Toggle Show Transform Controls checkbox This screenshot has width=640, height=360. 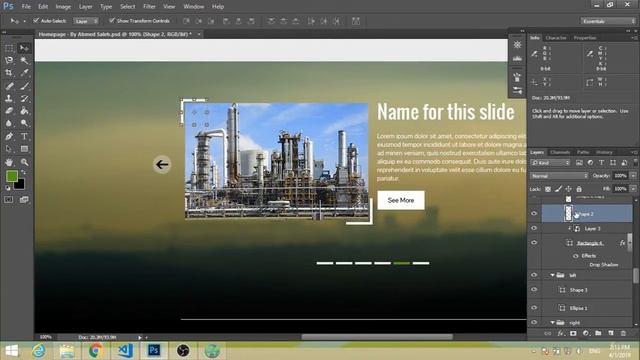(x=111, y=20)
